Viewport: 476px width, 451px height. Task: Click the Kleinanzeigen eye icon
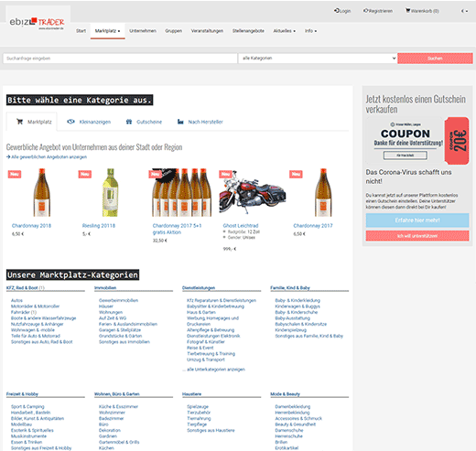click(x=70, y=122)
